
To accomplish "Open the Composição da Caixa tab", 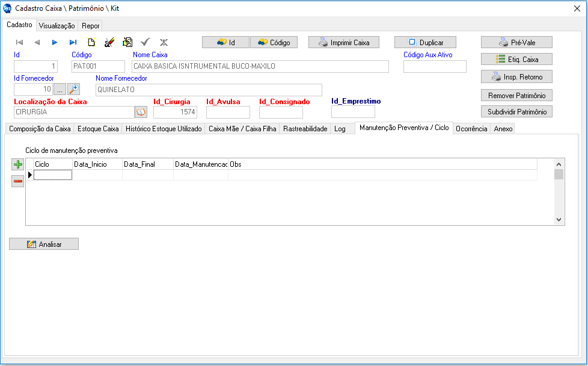I will (x=40, y=129).
